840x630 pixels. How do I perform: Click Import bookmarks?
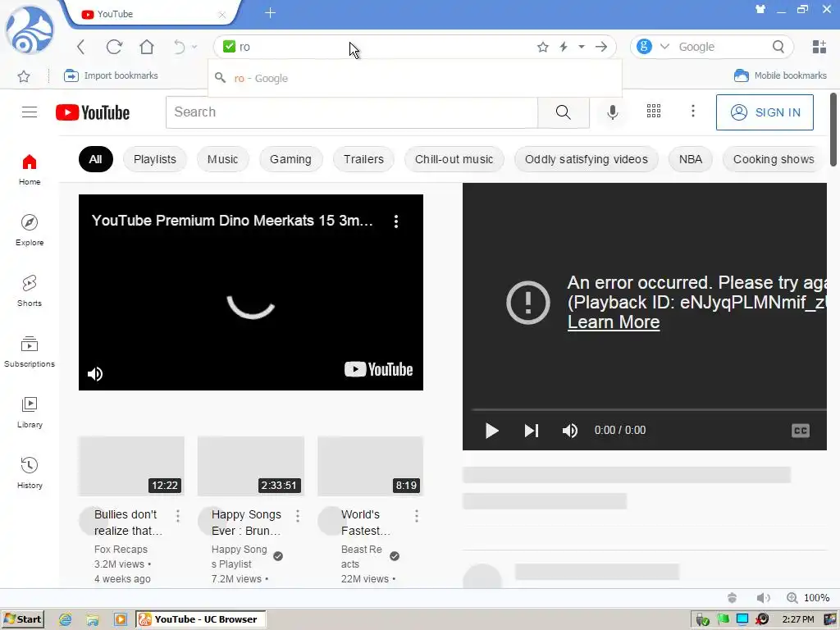111,75
